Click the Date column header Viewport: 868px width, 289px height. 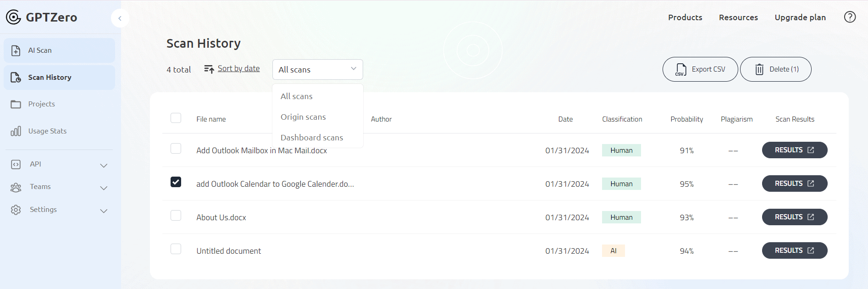[x=565, y=119]
